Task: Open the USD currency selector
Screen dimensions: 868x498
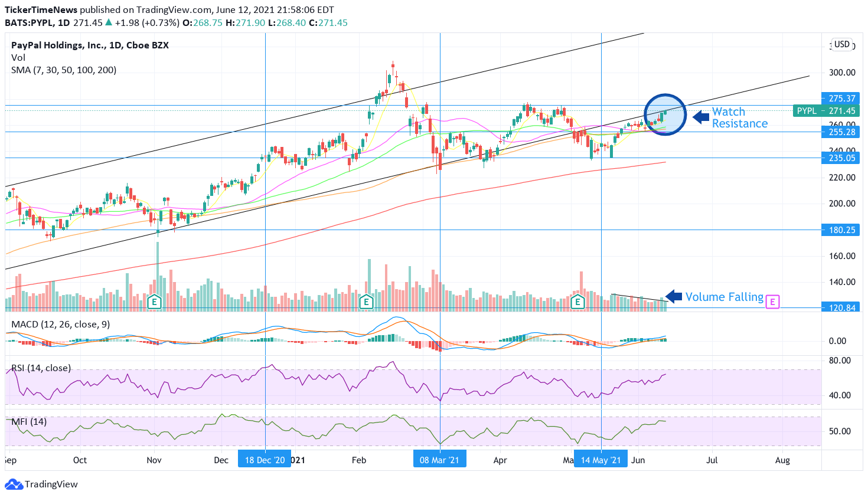Action: click(x=842, y=44)
